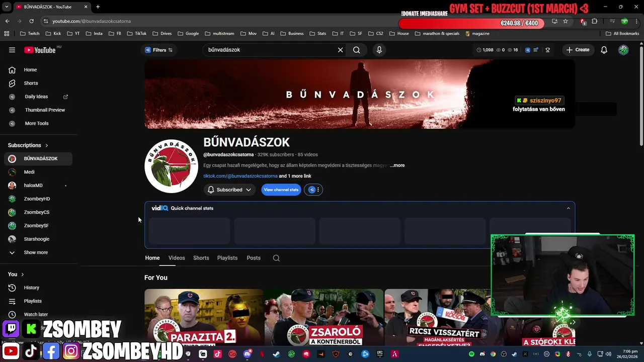Image resolution: width=644 pixels, height=362 pixels.
Task: Expand the Subscriptions section
Action: tap(28, 145)
